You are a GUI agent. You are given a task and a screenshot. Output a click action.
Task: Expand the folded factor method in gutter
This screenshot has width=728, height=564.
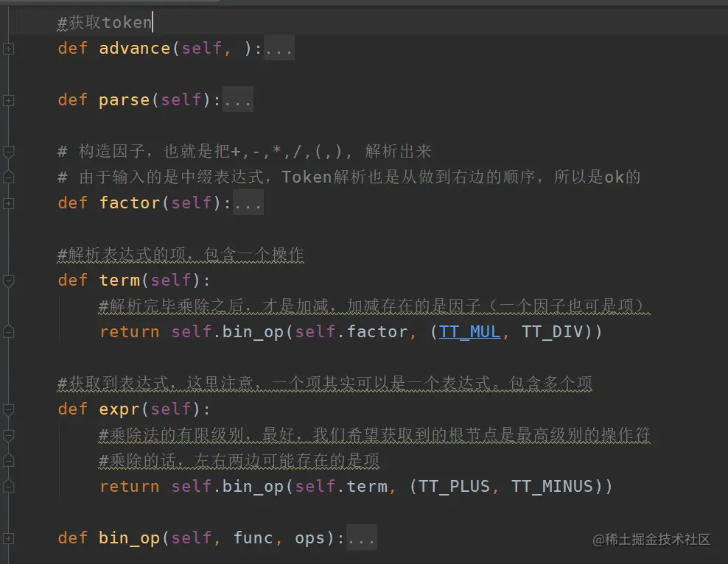pyautogui.click(x=8, y=203)
